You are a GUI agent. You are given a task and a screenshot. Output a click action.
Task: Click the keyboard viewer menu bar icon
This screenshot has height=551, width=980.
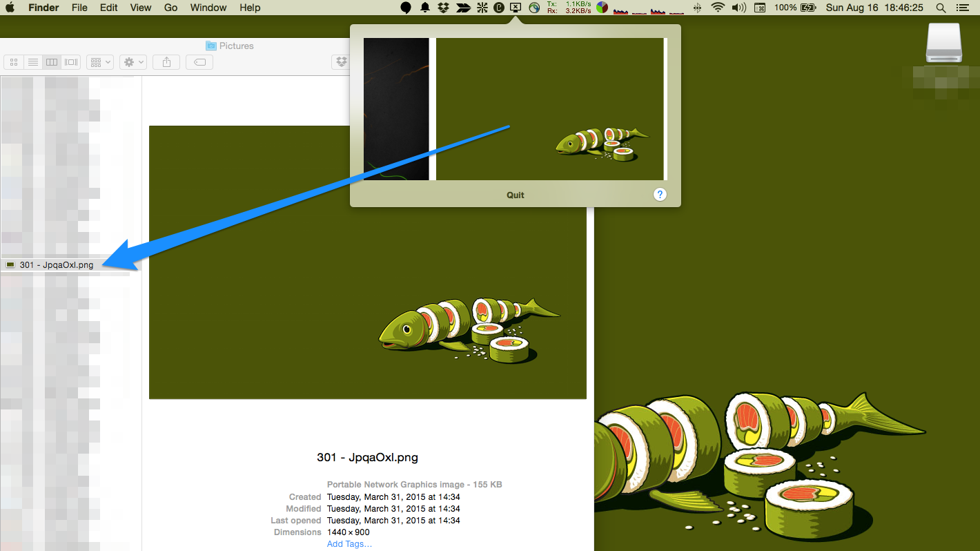760,8
